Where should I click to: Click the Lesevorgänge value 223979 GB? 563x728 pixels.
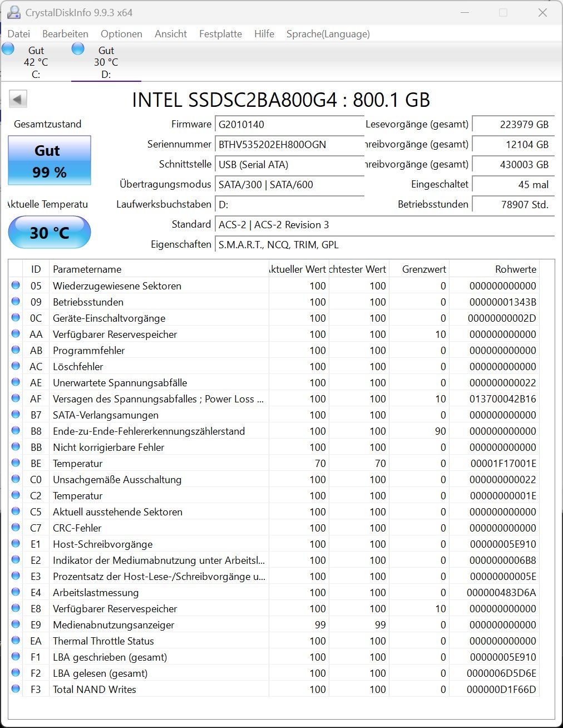(x=513, y=125)
